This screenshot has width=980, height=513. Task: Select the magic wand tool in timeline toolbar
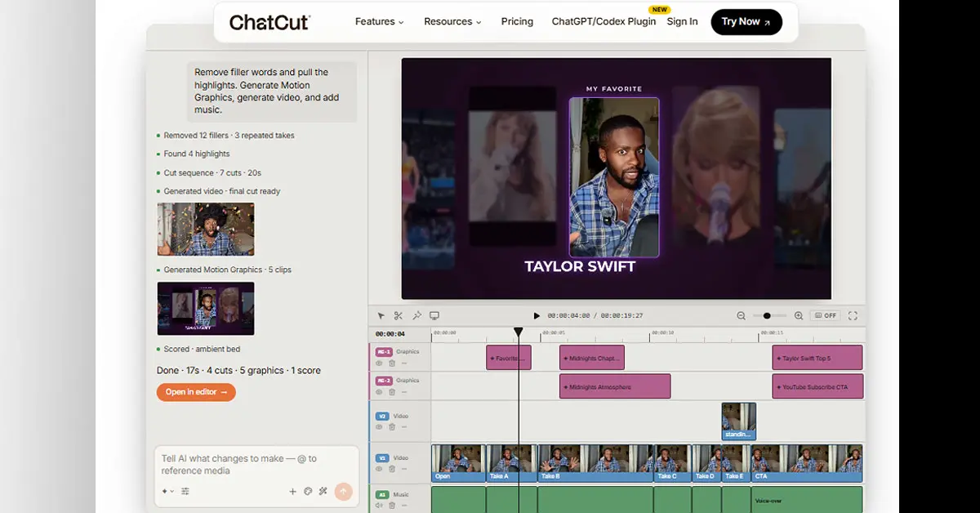(x=416, y=315)
